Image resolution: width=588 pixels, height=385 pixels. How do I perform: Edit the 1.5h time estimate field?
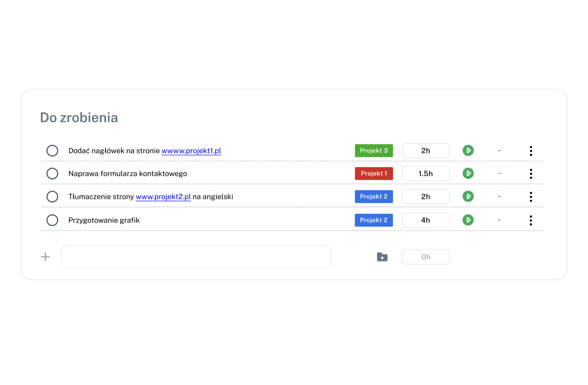coord(425,174)
